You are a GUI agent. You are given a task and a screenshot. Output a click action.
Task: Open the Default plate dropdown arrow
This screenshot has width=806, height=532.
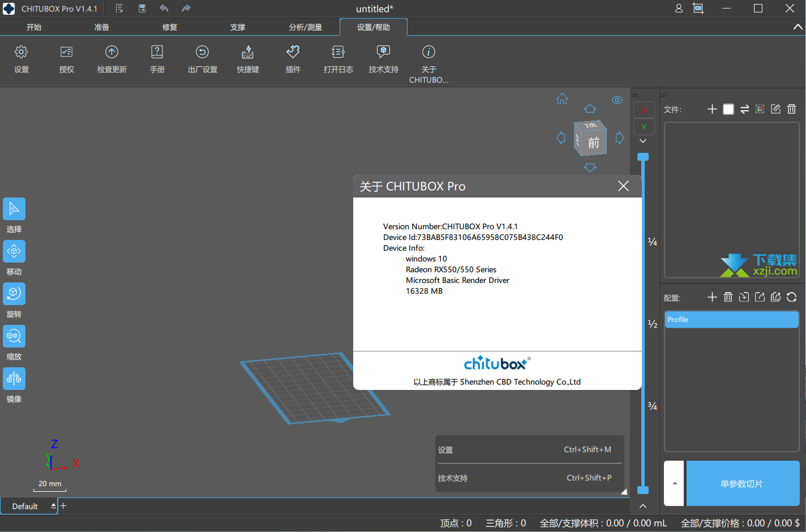(53, 506)
